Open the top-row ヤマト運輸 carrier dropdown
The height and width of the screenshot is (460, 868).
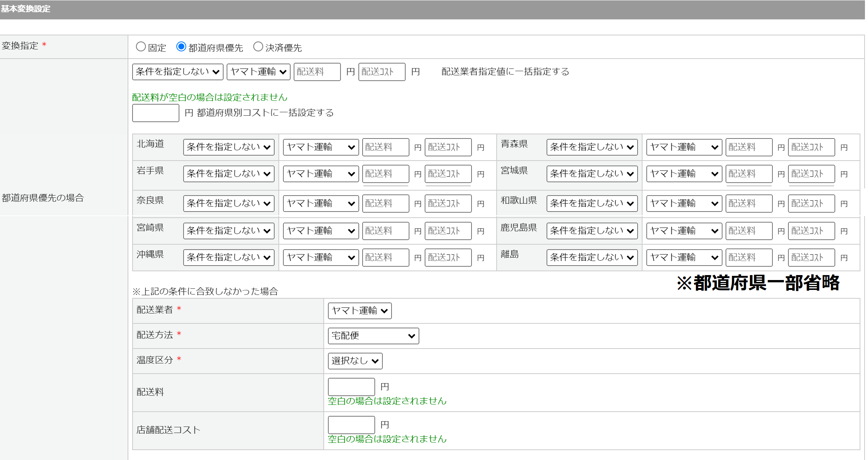(x=258, y=72)
